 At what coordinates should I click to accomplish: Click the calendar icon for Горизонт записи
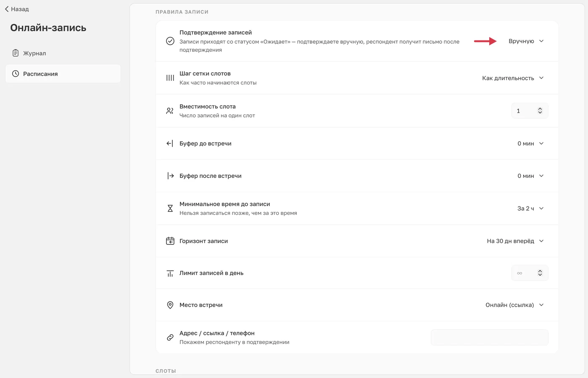pyautogui.click(x=170, y=241)
